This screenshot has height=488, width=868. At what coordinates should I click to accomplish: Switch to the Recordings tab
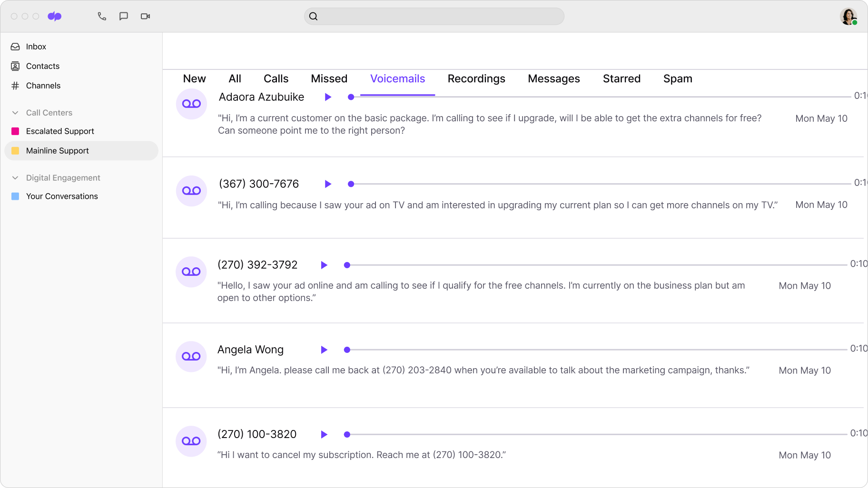pos(476,78)
